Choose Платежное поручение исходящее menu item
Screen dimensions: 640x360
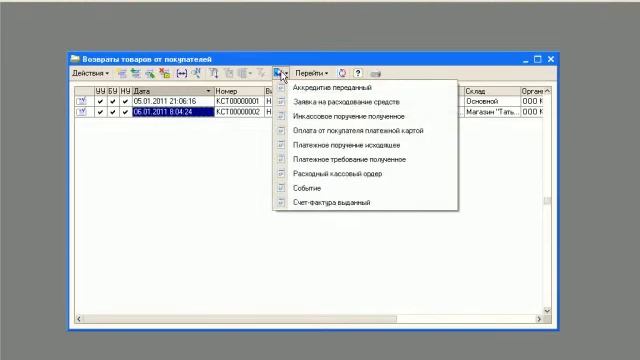pyautogui.click(x=365, y=145)
